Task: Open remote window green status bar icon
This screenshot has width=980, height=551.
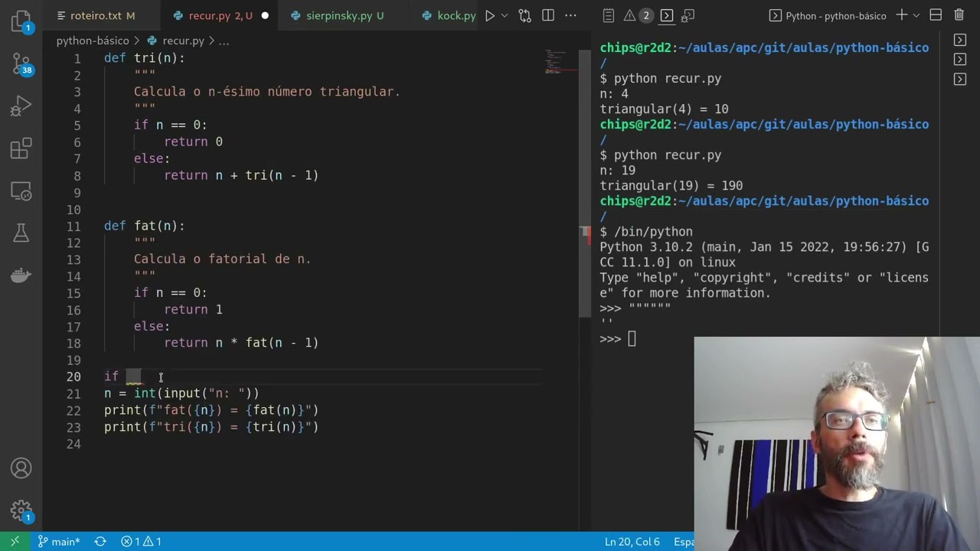Action: 15,541
